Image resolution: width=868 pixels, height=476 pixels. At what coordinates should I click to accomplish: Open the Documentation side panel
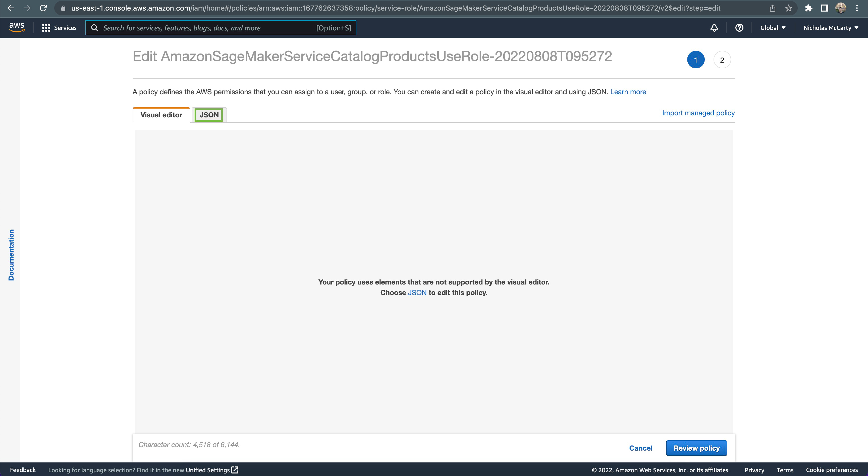[11, 255]
